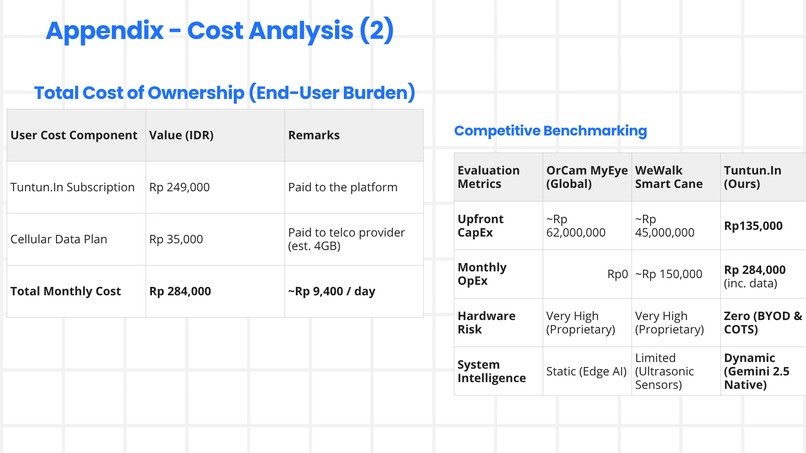Select the 'Hardware Risk' row label

click(498, 322)
